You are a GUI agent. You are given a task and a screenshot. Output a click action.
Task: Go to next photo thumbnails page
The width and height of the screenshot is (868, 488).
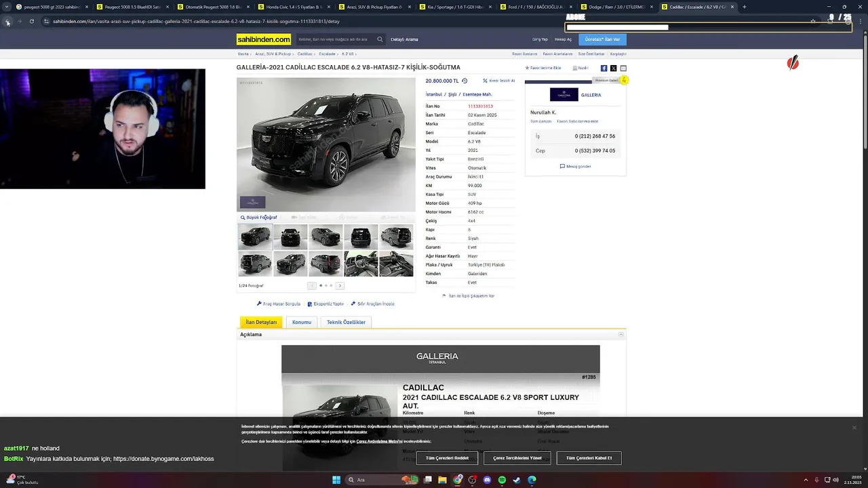pos(340,286)
